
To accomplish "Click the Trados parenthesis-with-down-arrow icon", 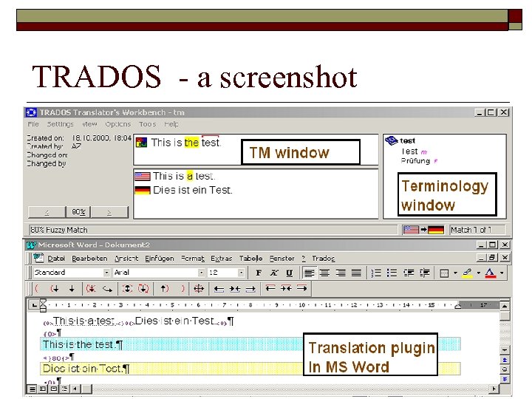I will (x=55, y=289).
